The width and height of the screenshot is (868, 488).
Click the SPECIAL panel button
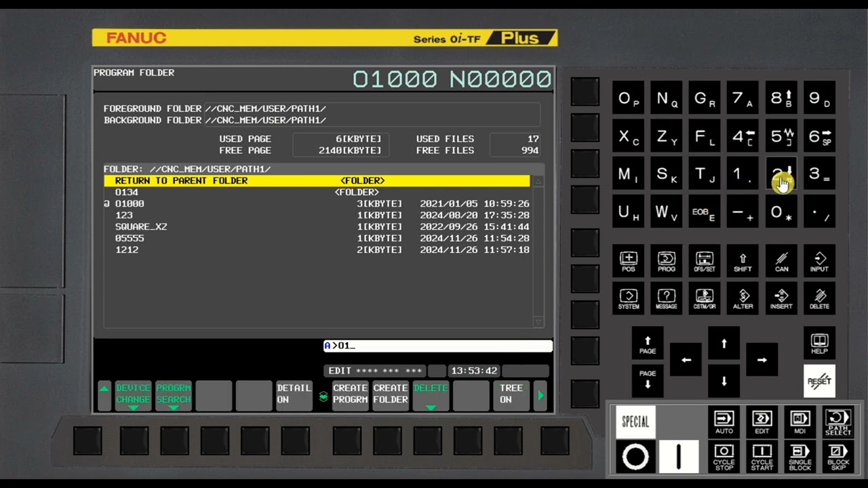point(635,422)
